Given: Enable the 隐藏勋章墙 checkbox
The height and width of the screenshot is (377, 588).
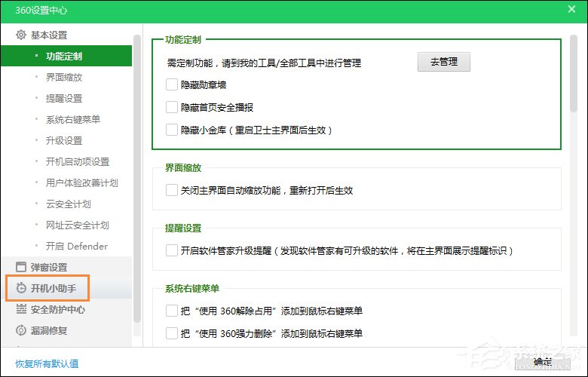Looking at the screenshot, I should pyautogui.click(x=172, y=85).
